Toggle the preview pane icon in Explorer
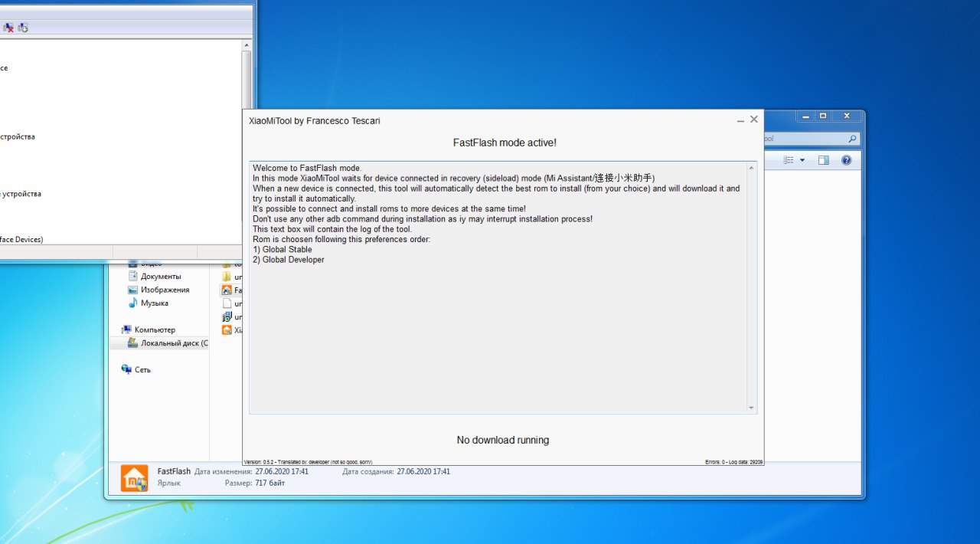This screenshot has width=980, height=544. (824, 160)
